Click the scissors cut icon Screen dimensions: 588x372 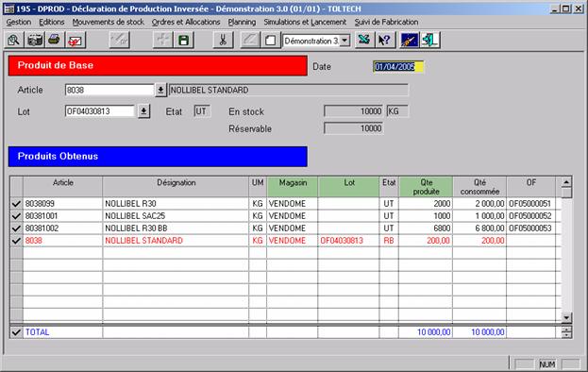click(x=223, y=40)
